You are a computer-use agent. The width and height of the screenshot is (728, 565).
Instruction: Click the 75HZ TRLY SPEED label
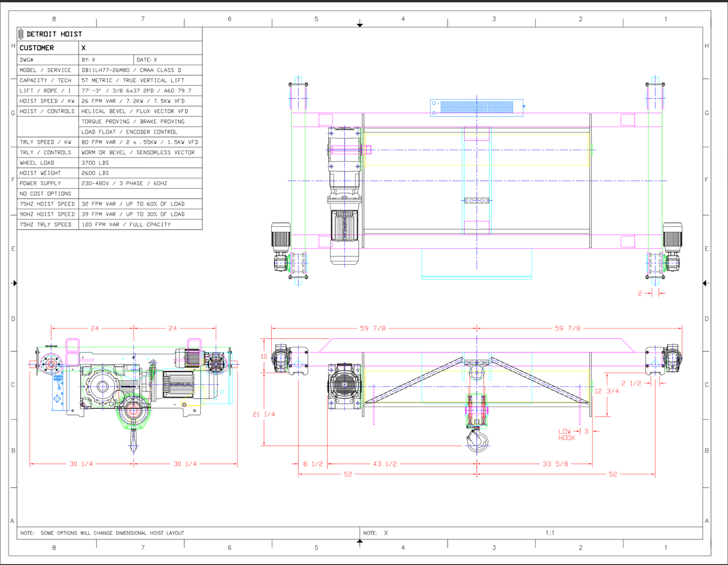tap(45, 225)
